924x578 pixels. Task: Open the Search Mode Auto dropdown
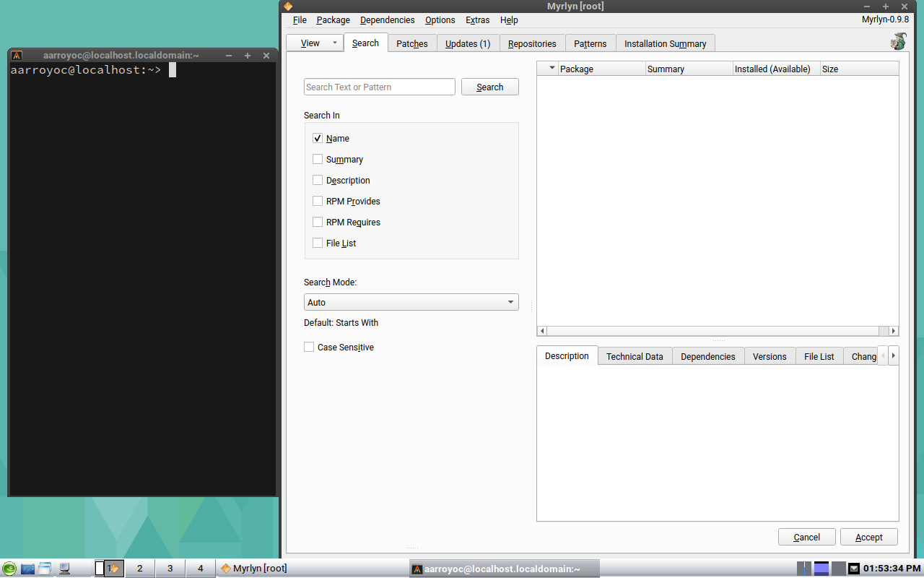(411, 303)
